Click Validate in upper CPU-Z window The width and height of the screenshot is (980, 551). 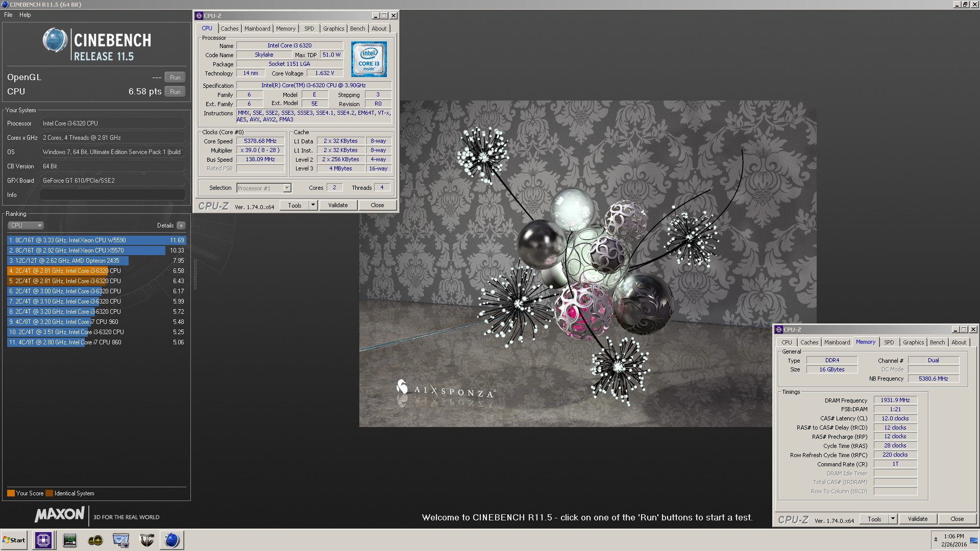[x=338, y=205]
